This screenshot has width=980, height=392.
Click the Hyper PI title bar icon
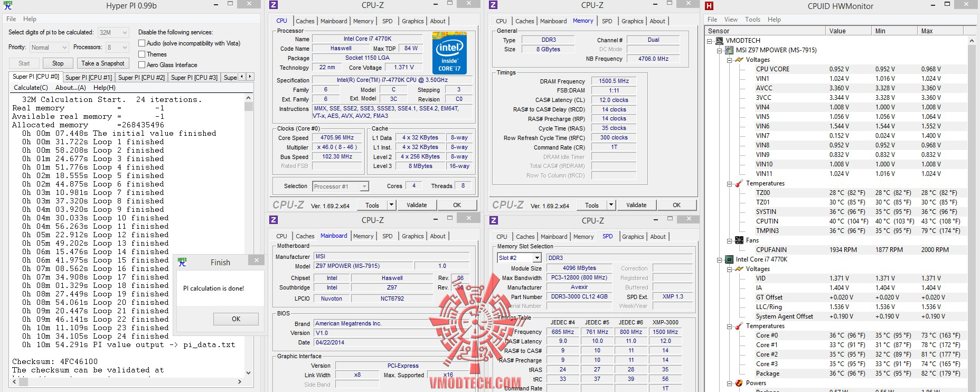[x=7, y=6]
